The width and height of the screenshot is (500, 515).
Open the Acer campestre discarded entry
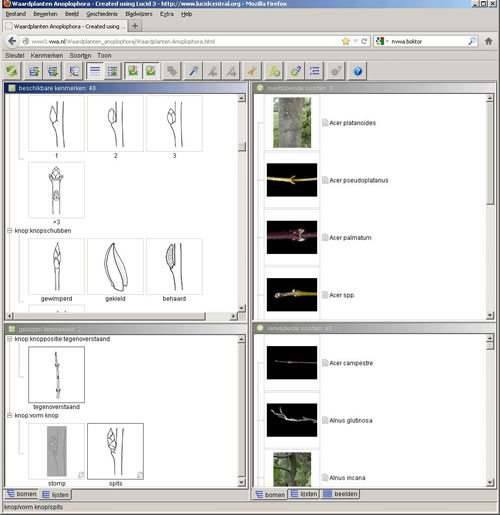(x=351, y=363)
